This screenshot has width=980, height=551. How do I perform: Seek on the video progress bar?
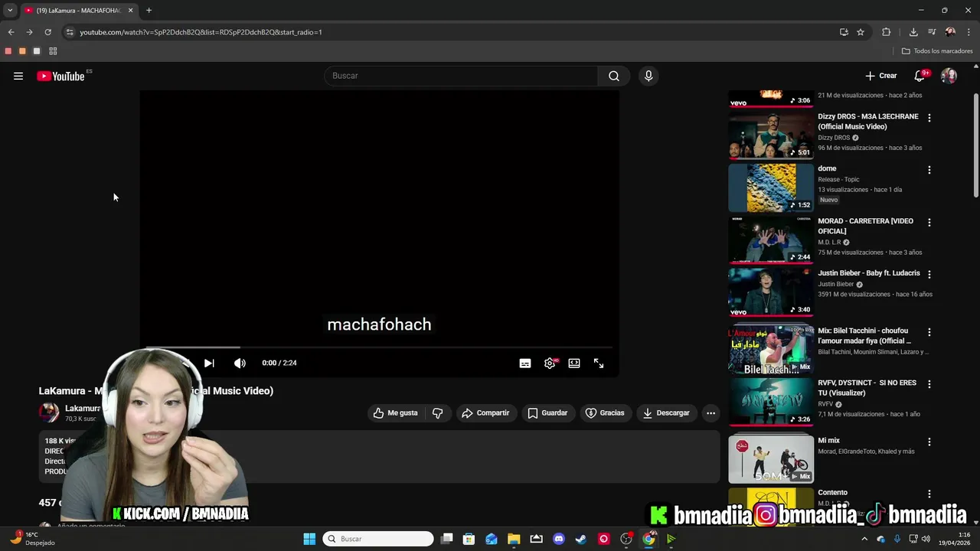tap(379, 347)
